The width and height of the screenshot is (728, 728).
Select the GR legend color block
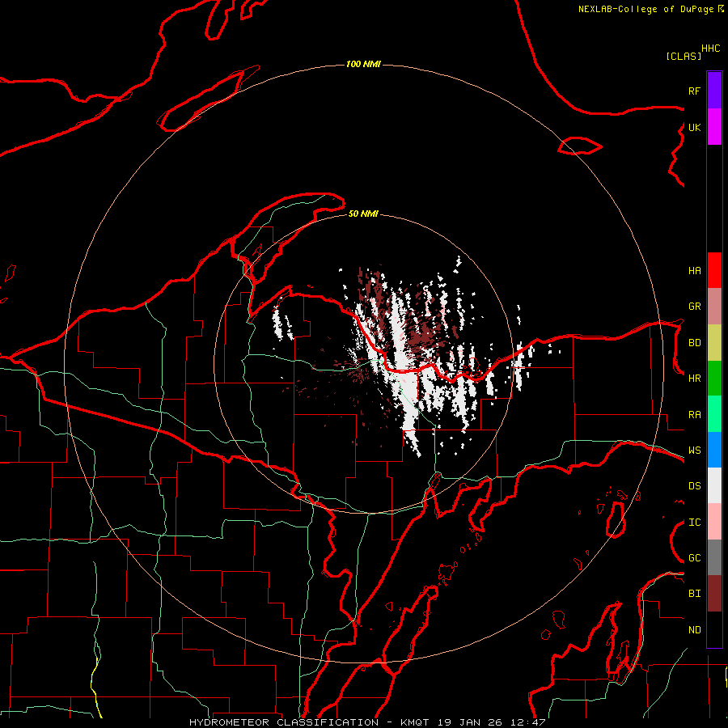coord(714,307)
